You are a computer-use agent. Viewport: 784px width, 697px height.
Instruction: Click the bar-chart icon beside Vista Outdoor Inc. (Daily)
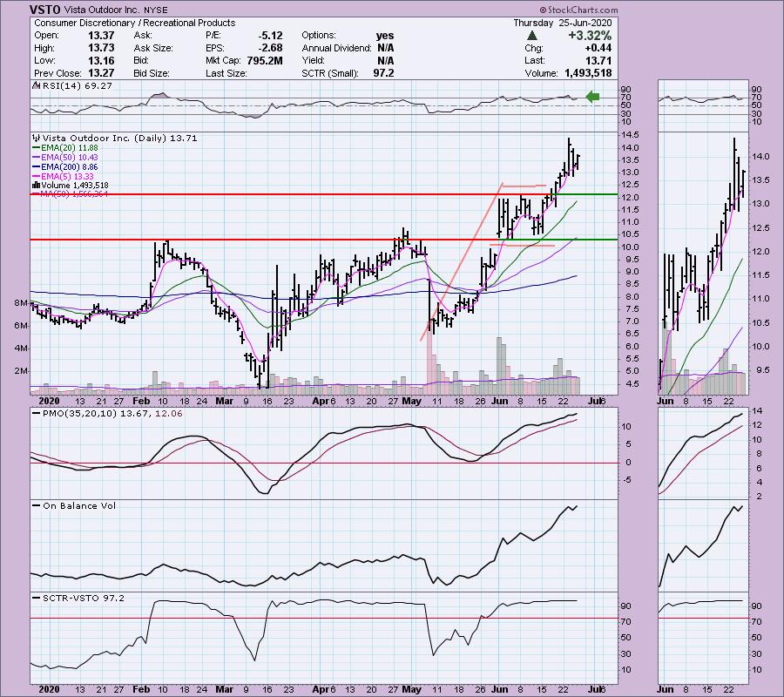coord(36,138)
